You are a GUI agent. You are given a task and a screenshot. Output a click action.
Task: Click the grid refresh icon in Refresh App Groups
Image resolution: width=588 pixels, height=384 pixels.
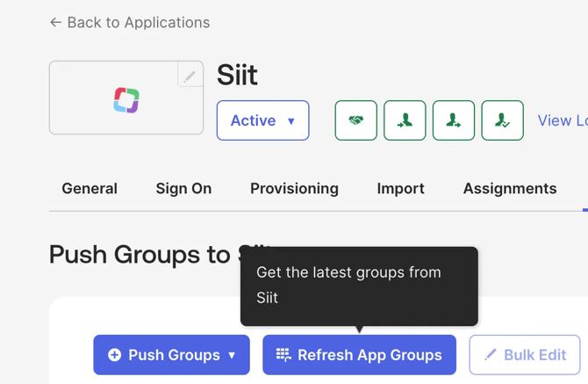[x=283, y=355]
